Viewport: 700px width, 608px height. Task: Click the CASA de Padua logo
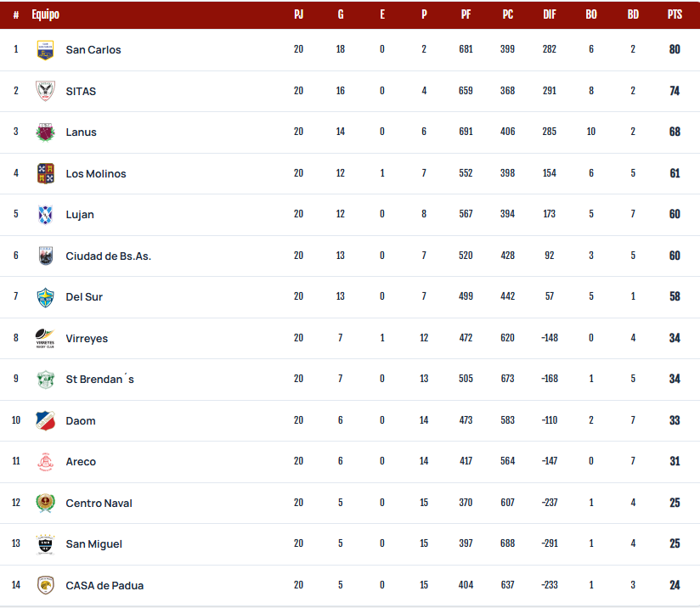pos(45,585)
